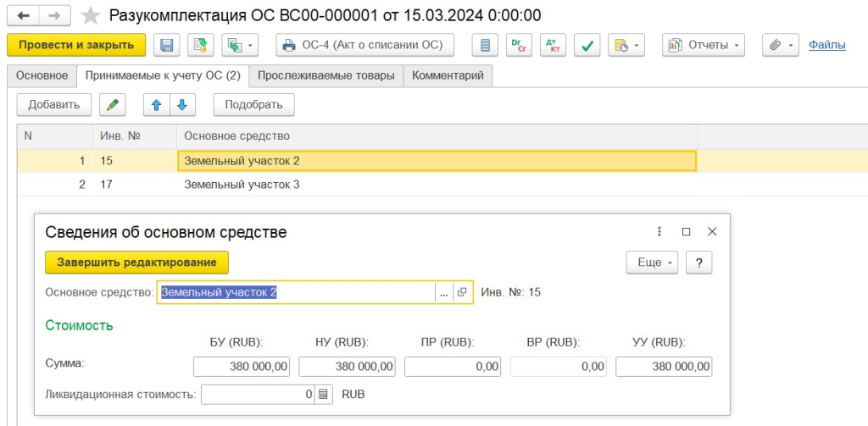The width and height of the screenshot is (868, 426).
Task: Click Завершить редактирование button
Action: tap(136, 263)
